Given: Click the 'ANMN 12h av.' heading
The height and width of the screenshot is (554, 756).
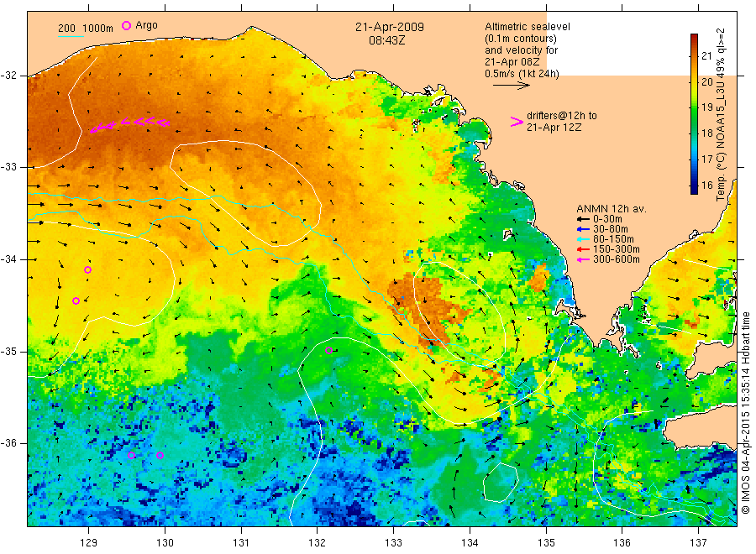Looking at the screenshot, I should click(612, 209).
